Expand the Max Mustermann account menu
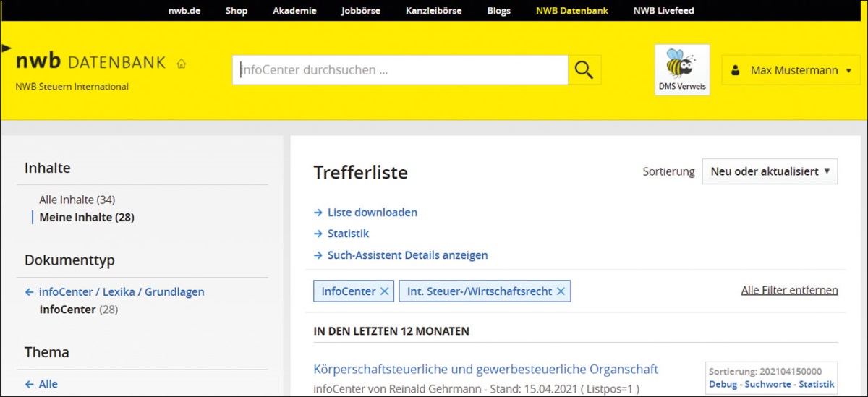Viewport: 868px width, 397px height. [848, 71]
